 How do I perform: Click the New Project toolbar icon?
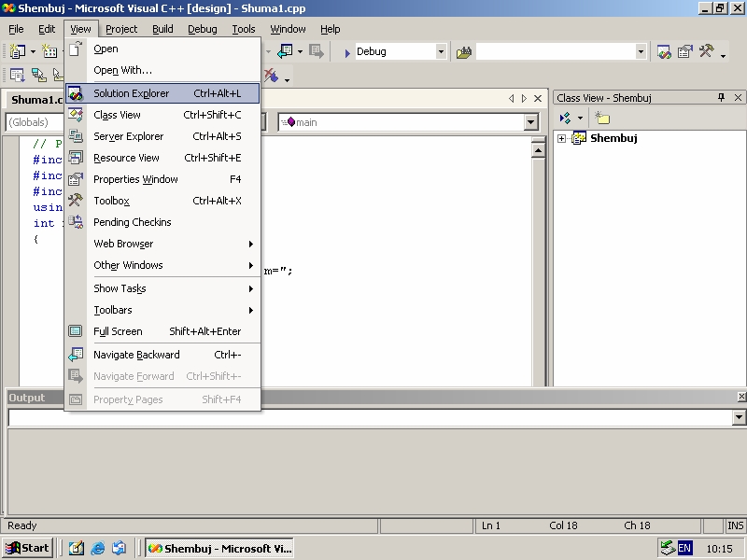[17, 51]
